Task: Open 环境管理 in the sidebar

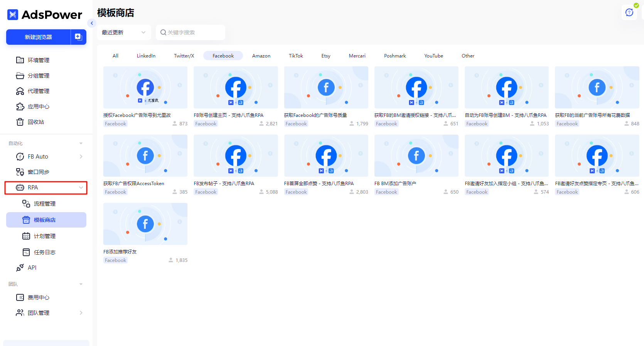Action: coord(46,60)
